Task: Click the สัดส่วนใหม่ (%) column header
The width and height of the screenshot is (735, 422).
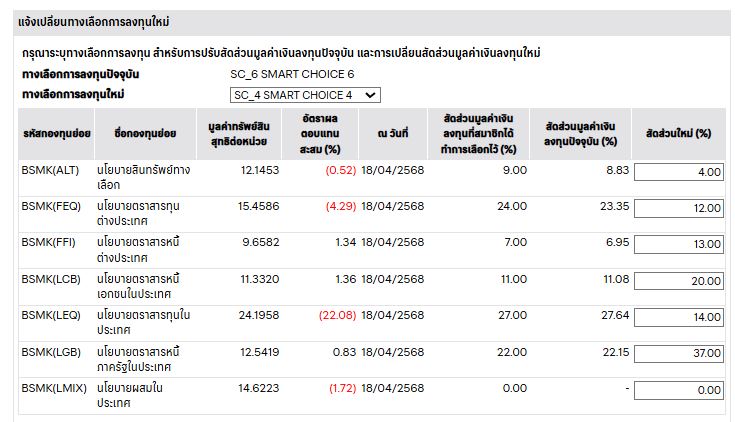Action: click(678, 134)
